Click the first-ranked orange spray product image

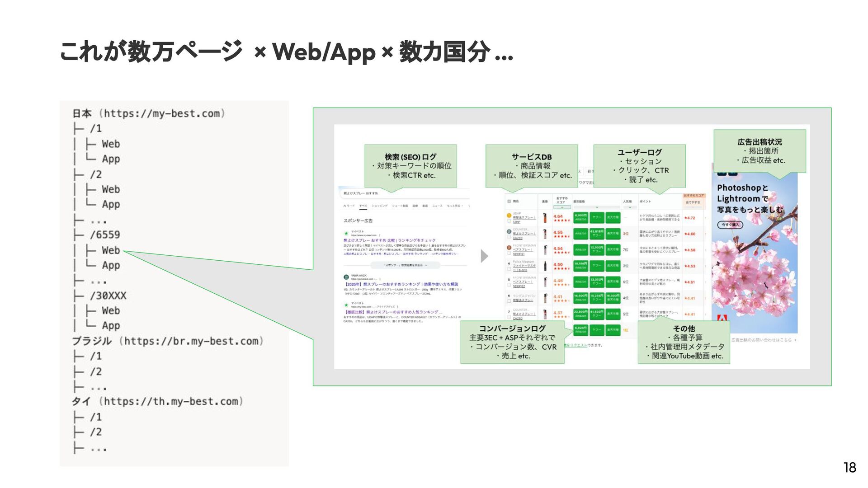[545, 217]
